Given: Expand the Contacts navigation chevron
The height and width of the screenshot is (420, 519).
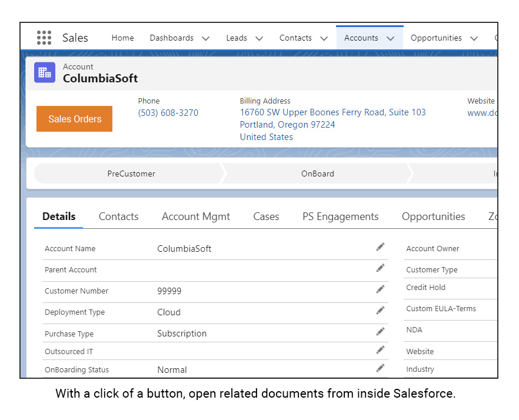Looking at the screenshot, I should [x=324, y=38].
